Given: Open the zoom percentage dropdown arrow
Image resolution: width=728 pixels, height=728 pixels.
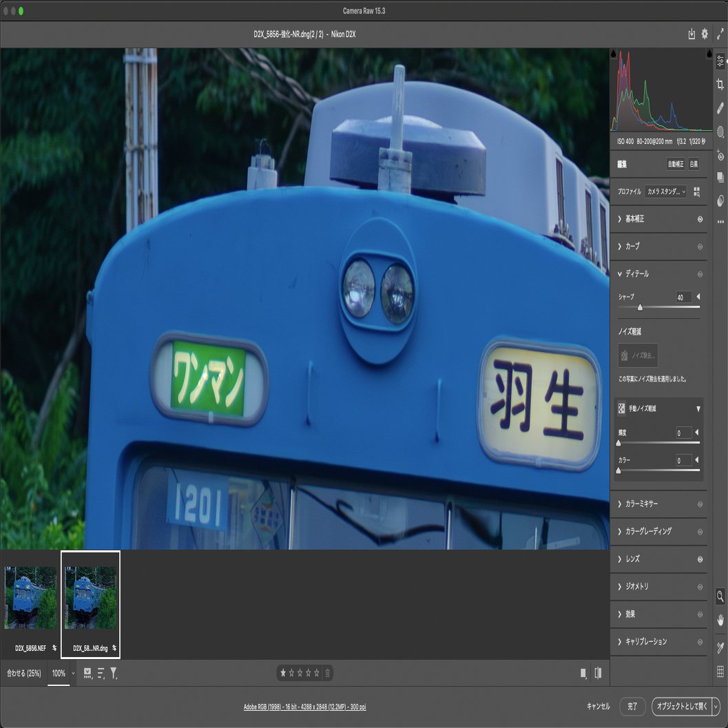Looking at the screenshot, I should point(73,673).
